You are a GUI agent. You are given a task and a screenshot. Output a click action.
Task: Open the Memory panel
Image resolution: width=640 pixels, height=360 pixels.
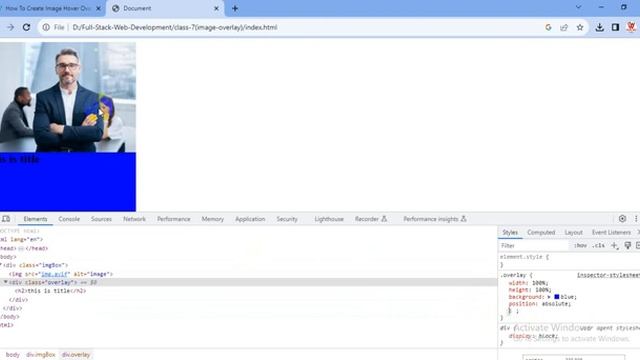tap(213, 219)
